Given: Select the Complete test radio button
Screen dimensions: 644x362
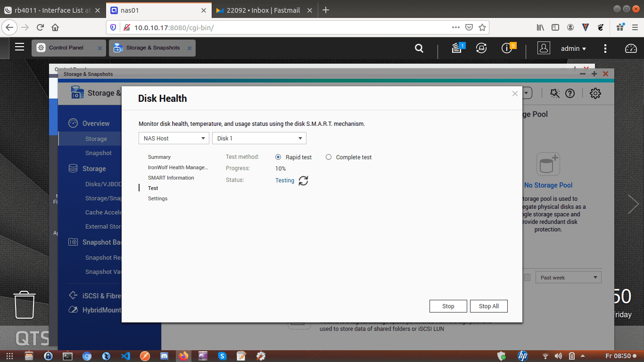Looking at the screenshot, I should [x=329, y=157].
